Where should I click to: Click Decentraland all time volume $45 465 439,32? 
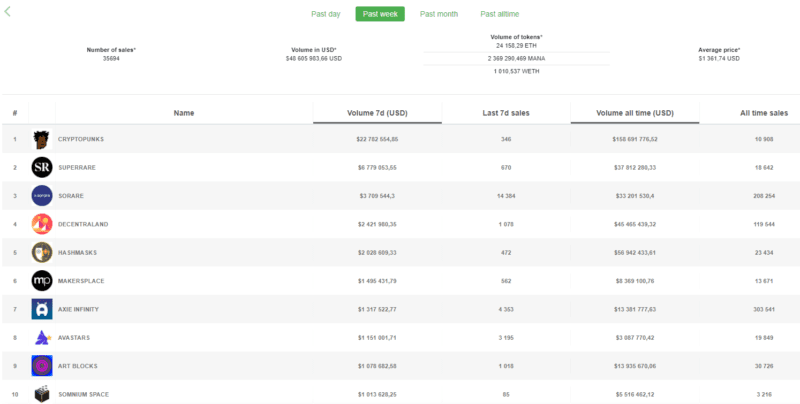635,224
